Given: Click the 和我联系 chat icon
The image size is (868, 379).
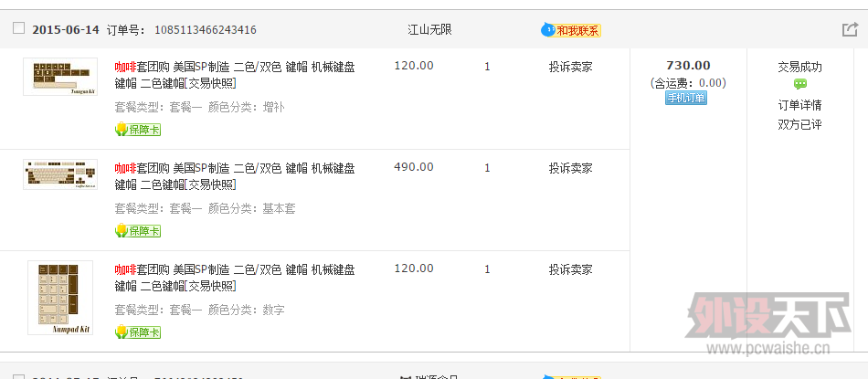Looking at the screenshot, I should click(x=571, y=30).
